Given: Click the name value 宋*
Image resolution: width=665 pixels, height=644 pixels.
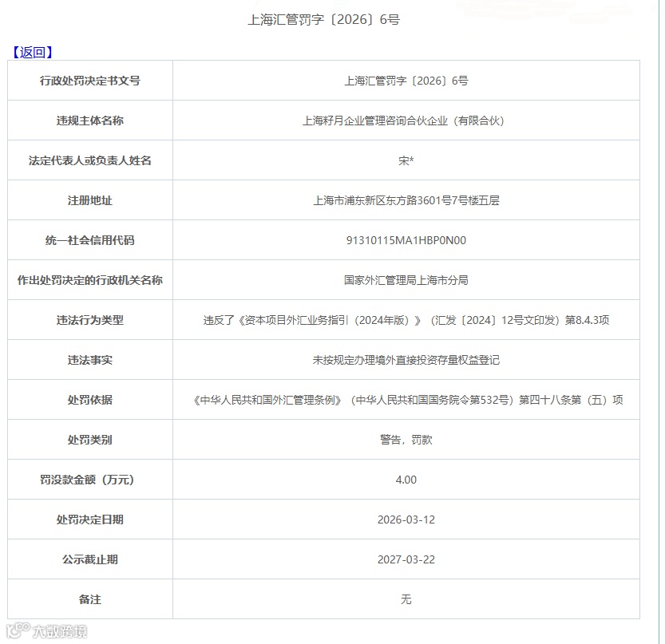Looking at the screenshot, I should tap(406, 160).
